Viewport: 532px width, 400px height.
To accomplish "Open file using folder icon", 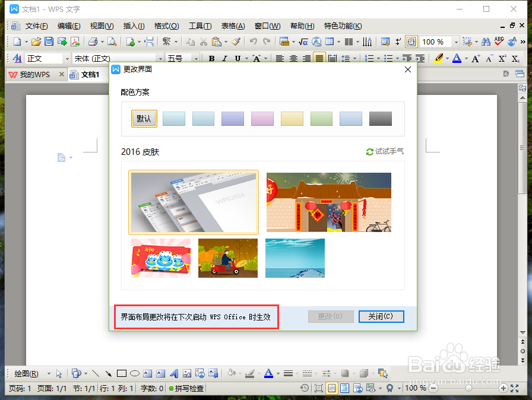I will (36, 42).
